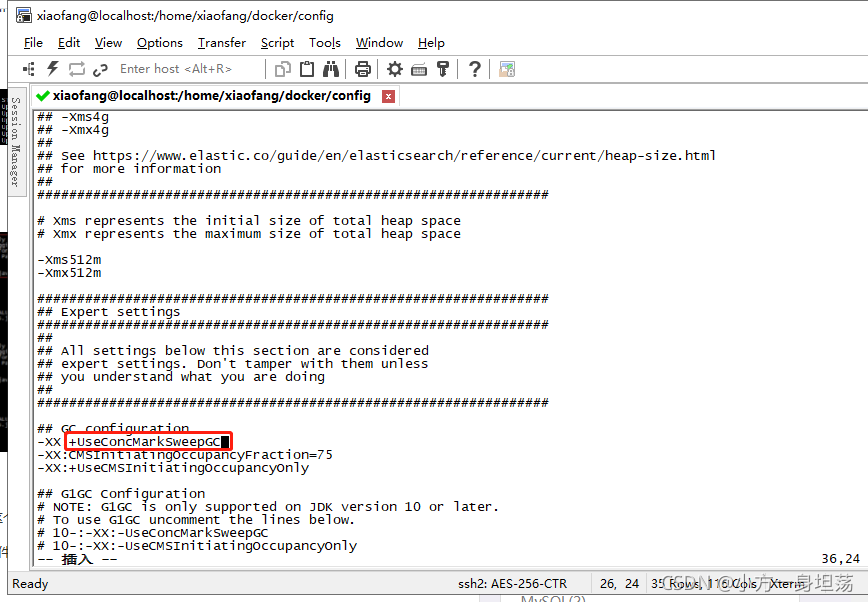Click the '## G1GC Configuration' line

click(121, 493)
